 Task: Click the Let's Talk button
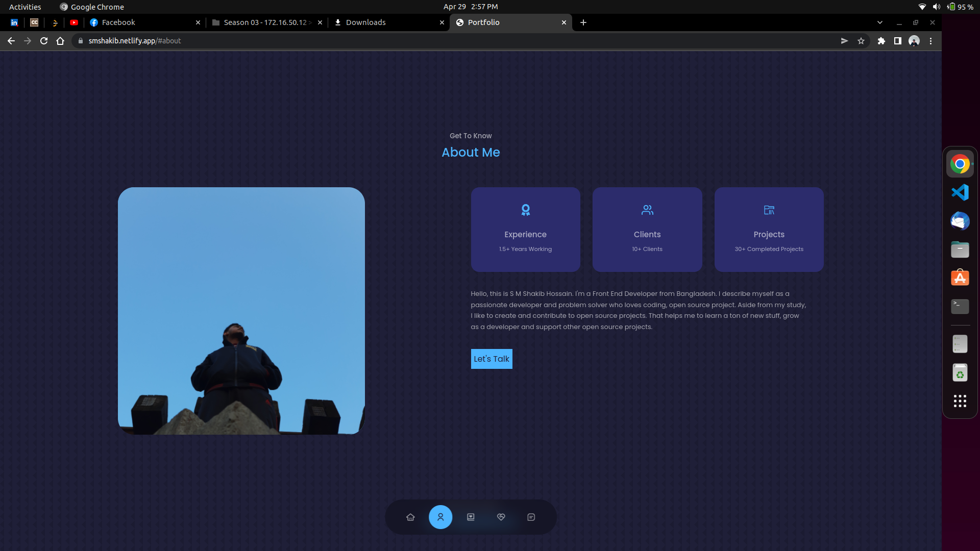[x=491, y=359]
